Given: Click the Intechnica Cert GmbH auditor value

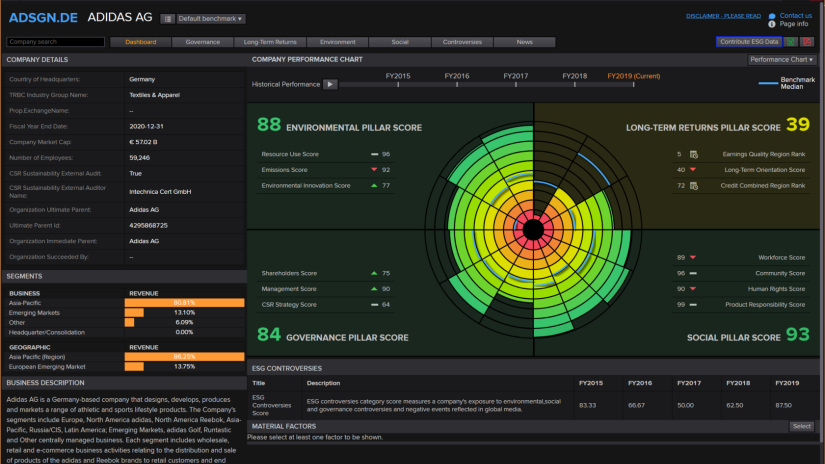Looking at the screenshot, I should [160, 192].
